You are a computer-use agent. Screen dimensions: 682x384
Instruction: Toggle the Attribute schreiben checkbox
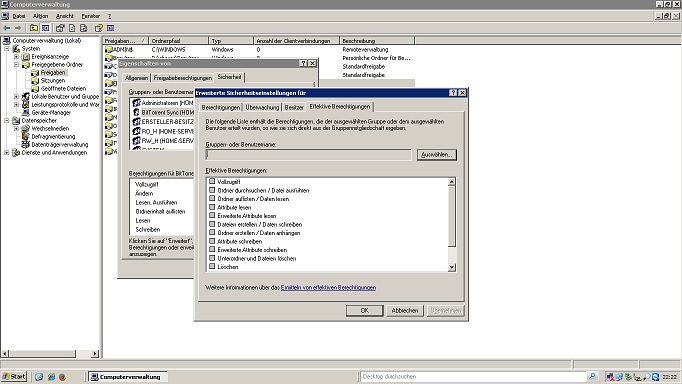pyautogui.click(x=212, y=241)
